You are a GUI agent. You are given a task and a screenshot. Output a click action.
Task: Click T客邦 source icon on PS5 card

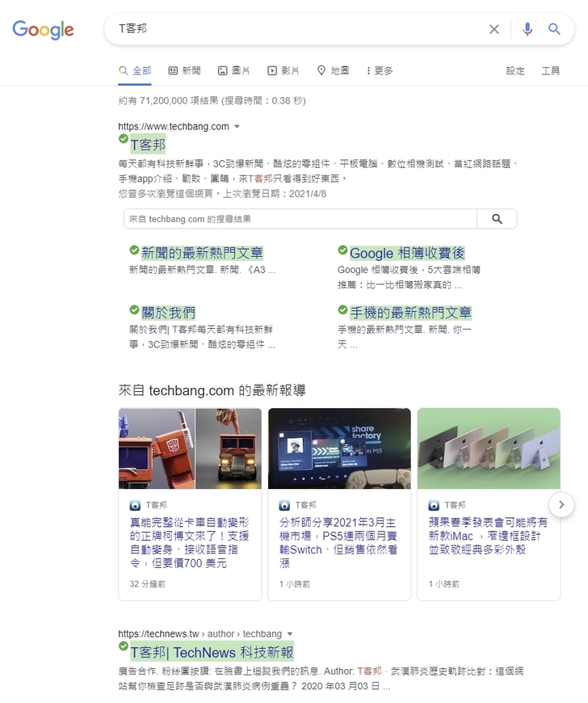(284, 505)
